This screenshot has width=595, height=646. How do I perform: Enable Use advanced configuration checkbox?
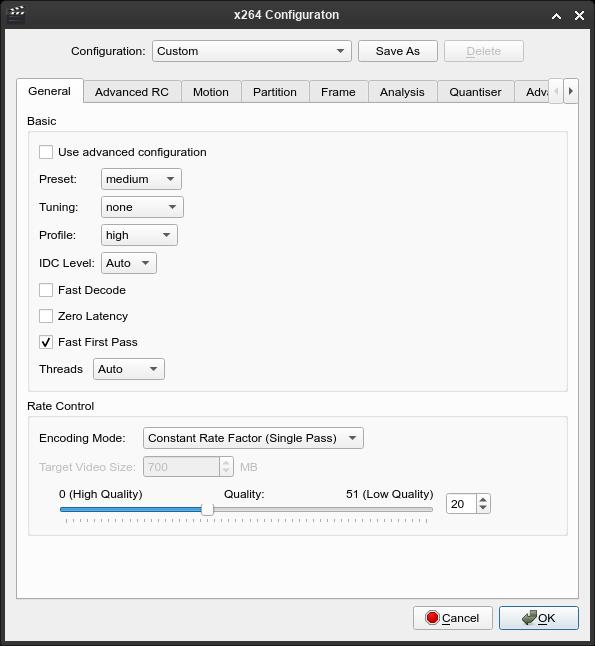[46, 152]
